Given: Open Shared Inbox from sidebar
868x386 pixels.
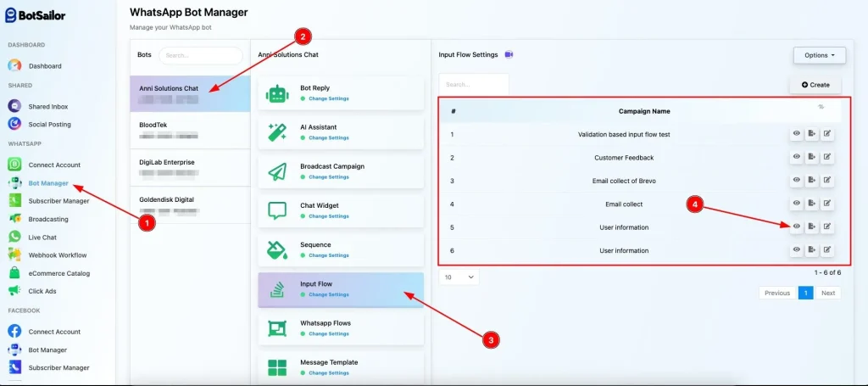Looking at the screenshot, I should click(48, 106).
